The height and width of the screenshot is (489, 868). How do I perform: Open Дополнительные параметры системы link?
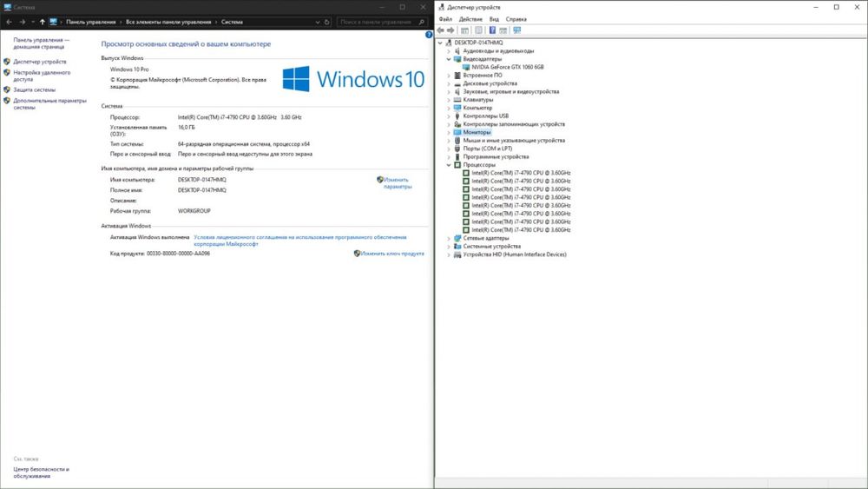pyautogui.click(x=49, y=104)
